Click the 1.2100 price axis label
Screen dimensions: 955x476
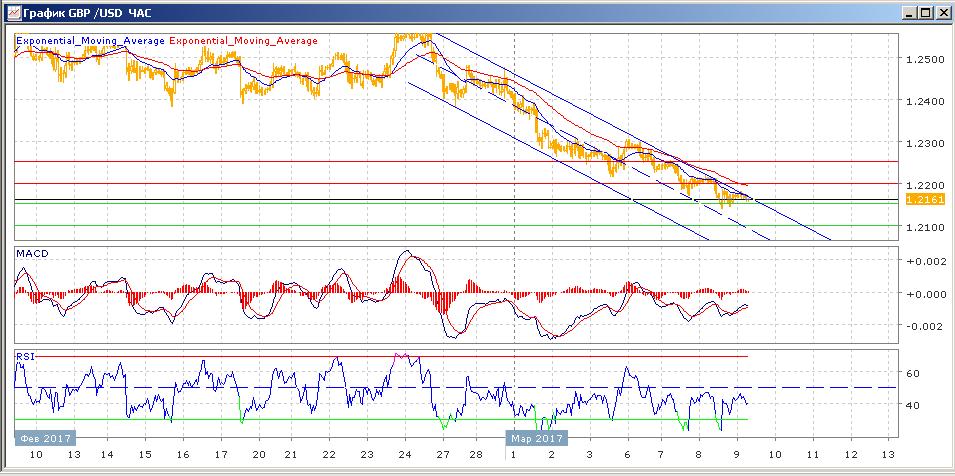(923, 228)
